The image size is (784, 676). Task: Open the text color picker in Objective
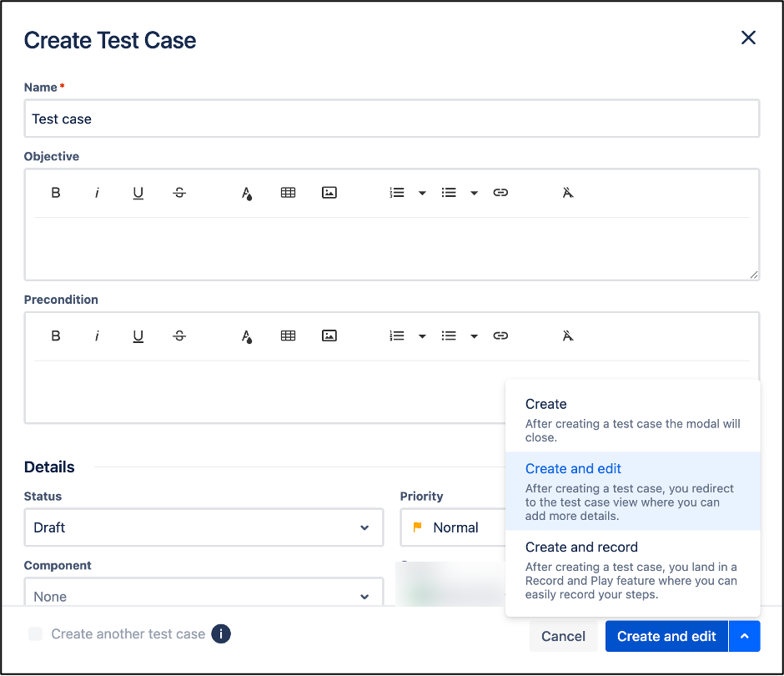coord(246,192)
